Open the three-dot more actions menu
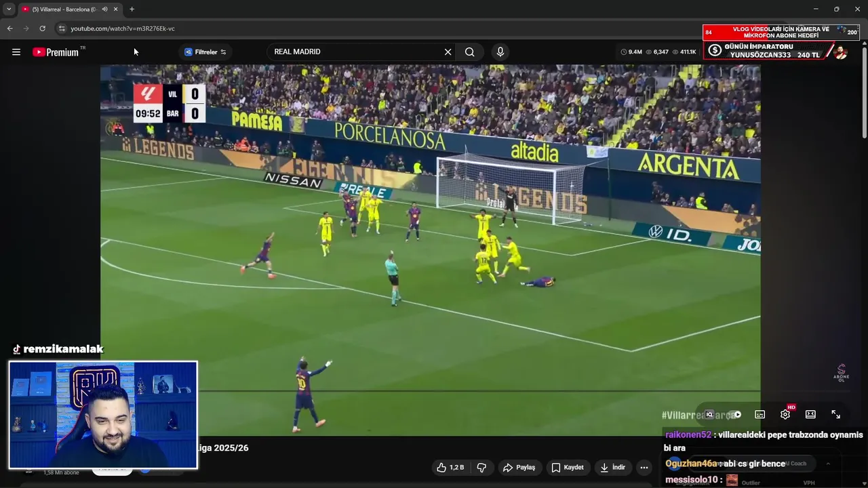The height and width of the screenshot is (488, 868). point(644,468)
